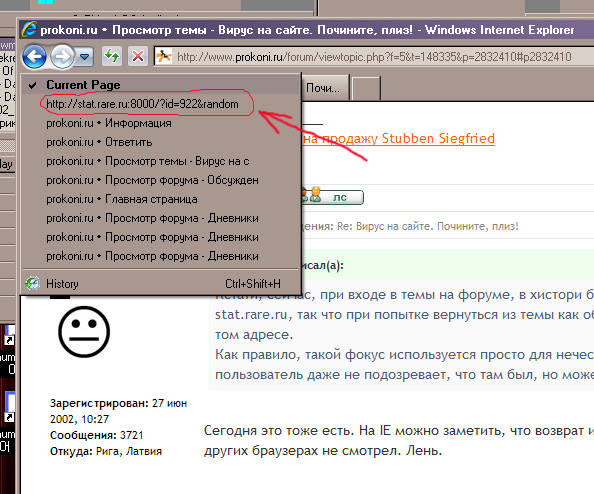Image resolution: width=594 pixels, height=494 pixels.
Task: Open 'Просмотр форума - Обсужден' history entry
Action: (161, 180)
